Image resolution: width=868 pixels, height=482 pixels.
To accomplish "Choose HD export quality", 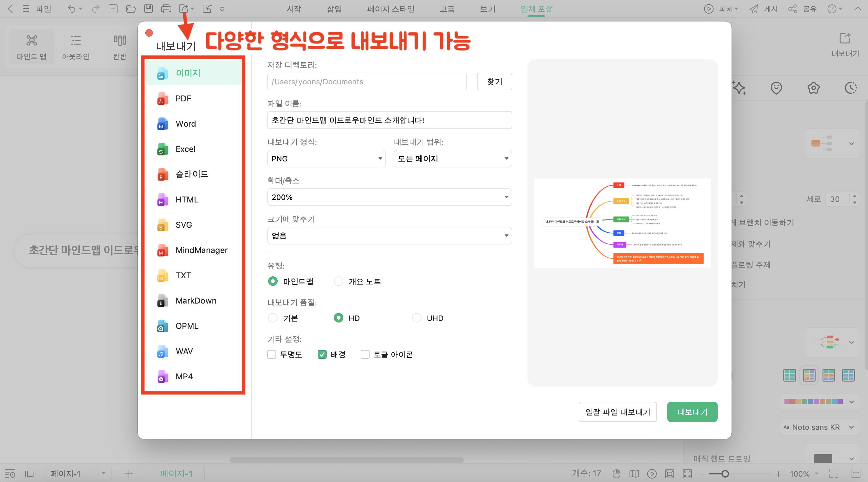I will pyautogui.click(x=338, y=318).
